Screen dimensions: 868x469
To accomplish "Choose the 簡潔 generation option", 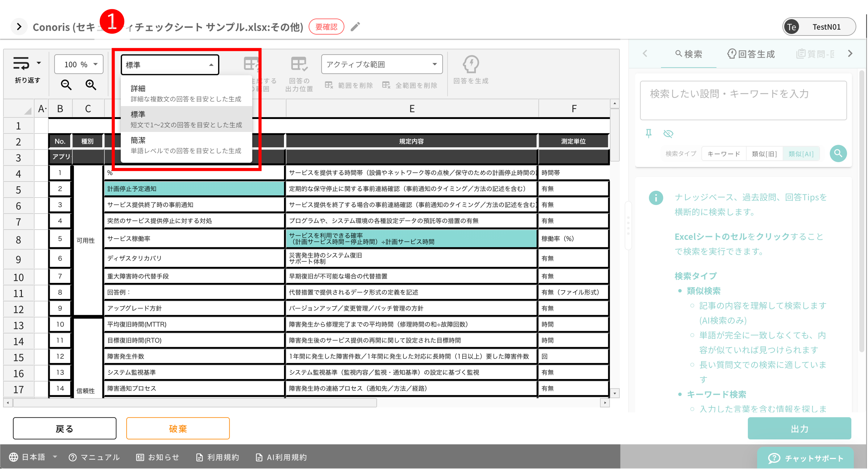I will [186, 145].
